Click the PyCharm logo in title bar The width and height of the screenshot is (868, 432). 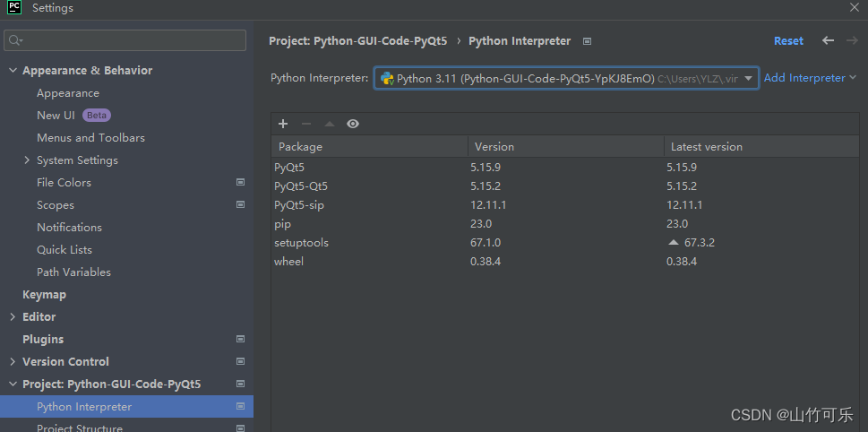pos(14,7)
